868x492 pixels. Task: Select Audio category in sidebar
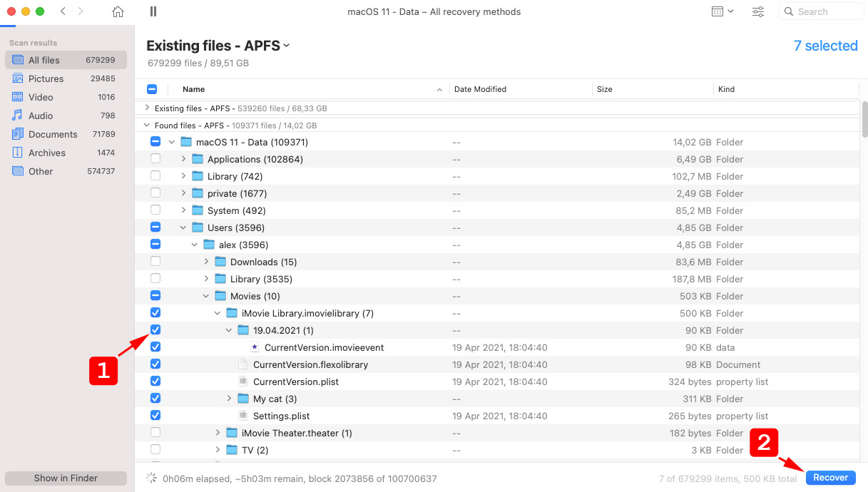66,116
